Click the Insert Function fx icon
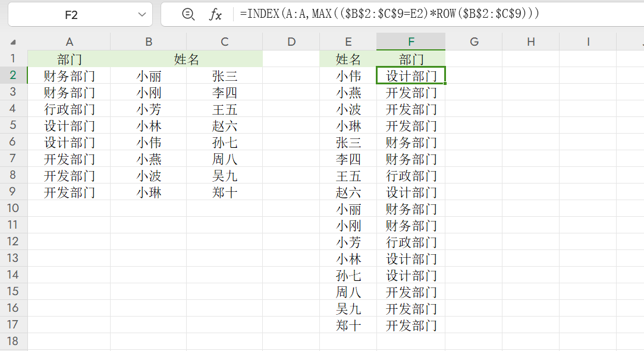This screenshot has width=644, height=351. (214, 13)
